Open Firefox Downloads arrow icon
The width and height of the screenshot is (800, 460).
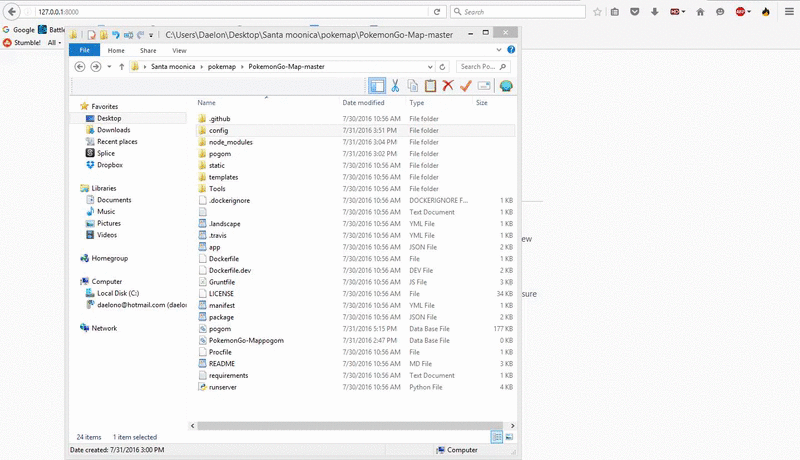point(655,12)
